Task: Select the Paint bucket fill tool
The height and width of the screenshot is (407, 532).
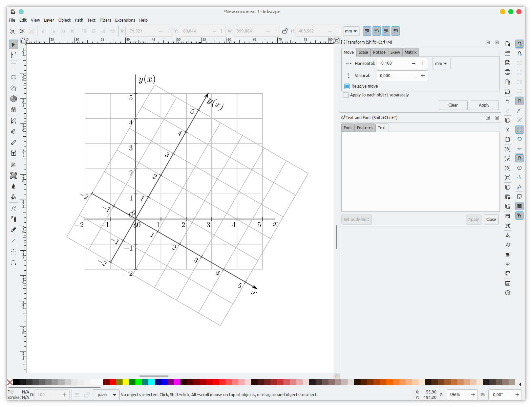Action: pos(14,197)
